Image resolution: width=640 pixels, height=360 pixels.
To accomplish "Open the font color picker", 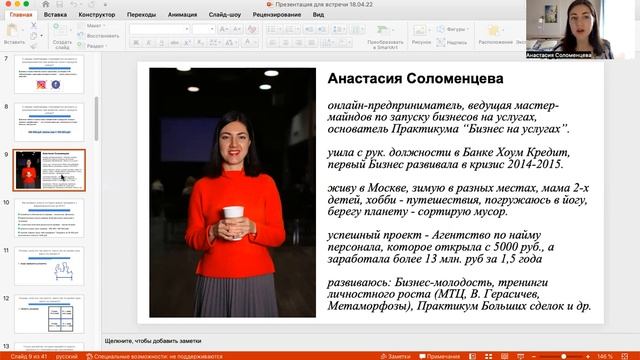I will [x=249, y=42].
